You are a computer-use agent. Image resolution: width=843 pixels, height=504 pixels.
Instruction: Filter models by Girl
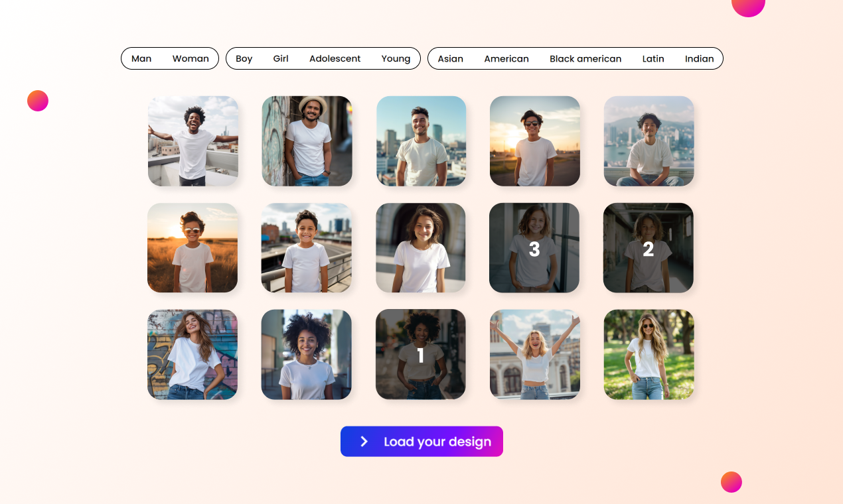[281, 58]
